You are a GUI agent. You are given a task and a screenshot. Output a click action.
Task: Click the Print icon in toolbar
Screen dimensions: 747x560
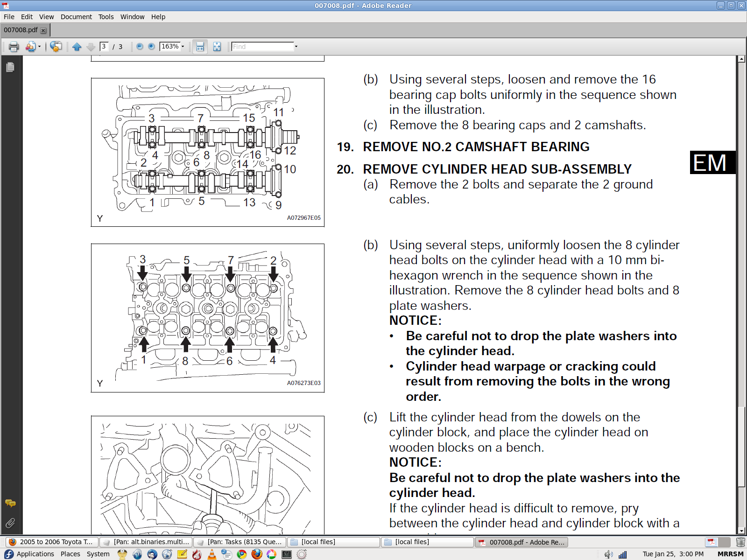point(14,47)
